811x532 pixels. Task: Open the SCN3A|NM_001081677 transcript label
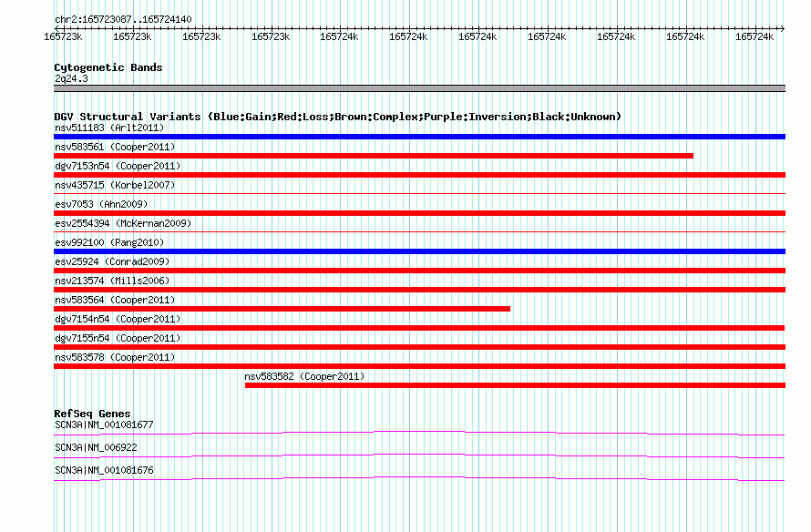(104, 425)
